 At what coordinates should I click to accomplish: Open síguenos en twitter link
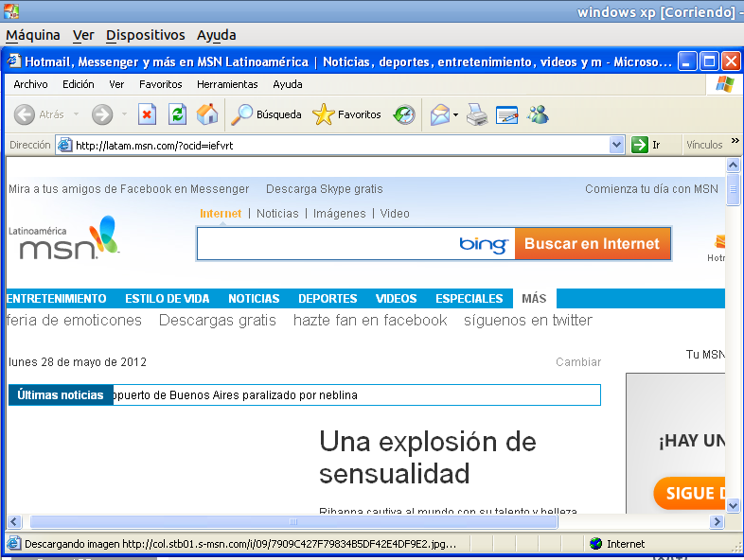tap(528, 320)
